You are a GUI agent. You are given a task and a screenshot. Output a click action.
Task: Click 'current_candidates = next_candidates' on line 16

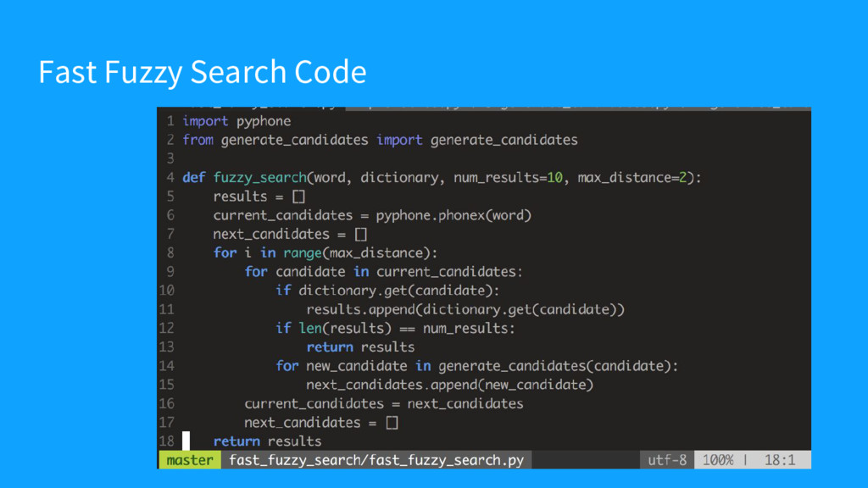point(384,403)
